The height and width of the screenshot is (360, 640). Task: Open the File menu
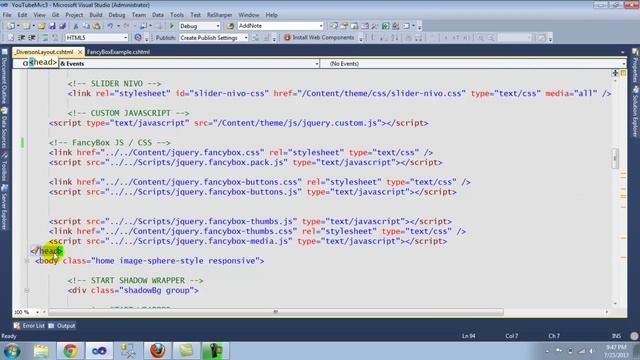[7, 15]
